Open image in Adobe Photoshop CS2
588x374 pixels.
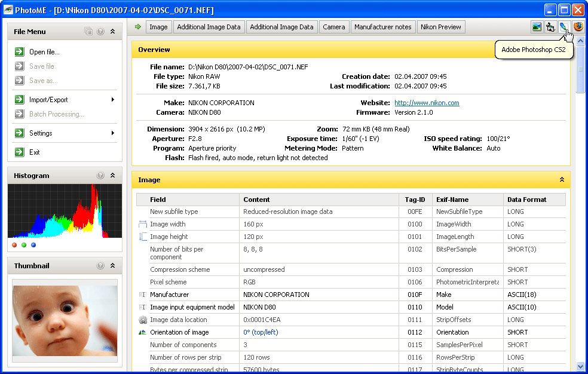point(563,27)
